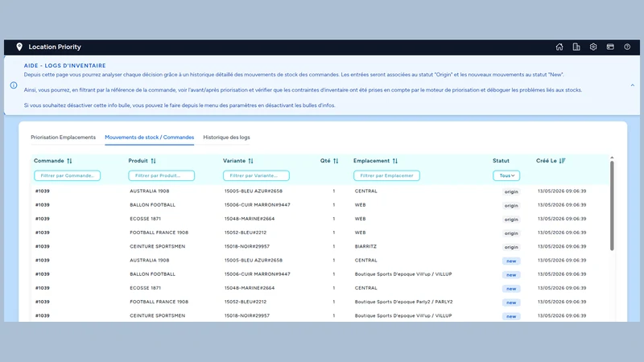Click variant '15018-NOIR#29957' in BIARRITZ row
644x362 pixels.
(x=247, y=246)
